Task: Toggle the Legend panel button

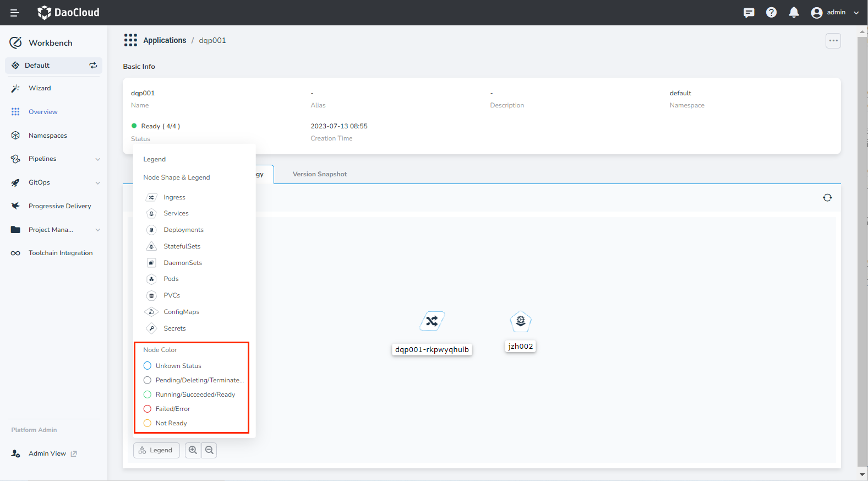Action: 156,450
